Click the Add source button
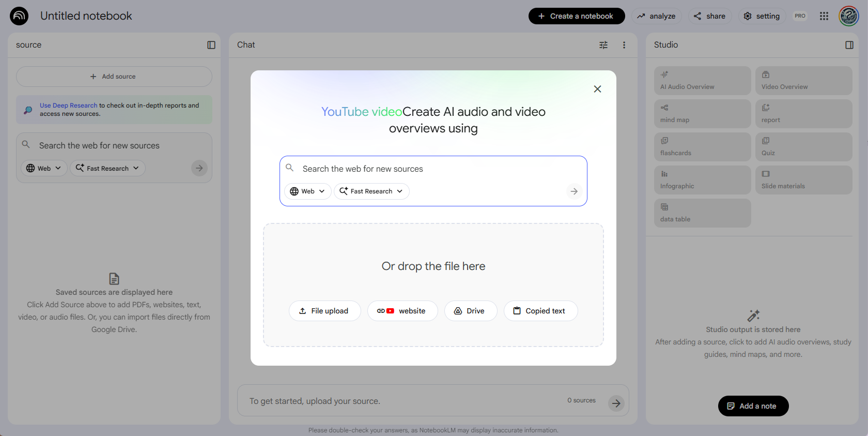 pos(114,77)
